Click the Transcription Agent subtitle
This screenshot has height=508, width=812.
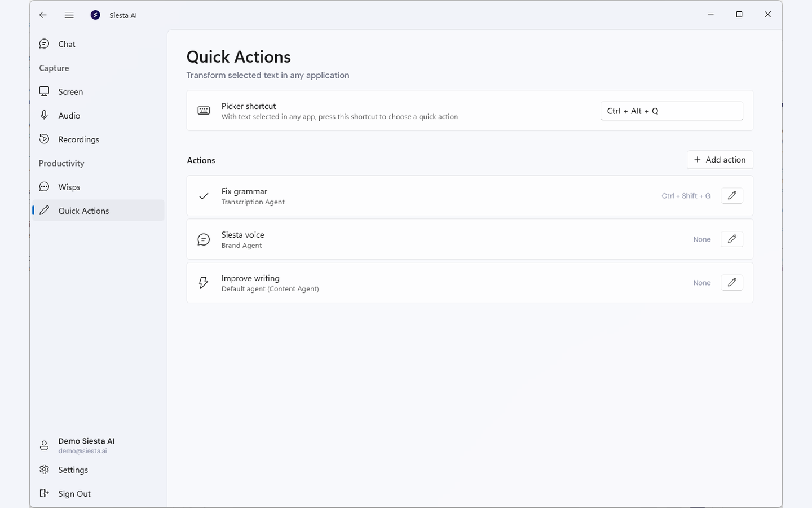[253, 202]
